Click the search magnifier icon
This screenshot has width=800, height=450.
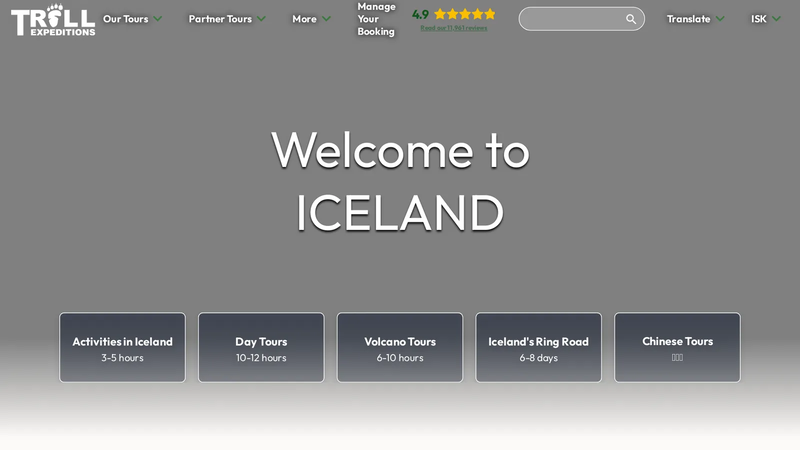tap(631, 19)
